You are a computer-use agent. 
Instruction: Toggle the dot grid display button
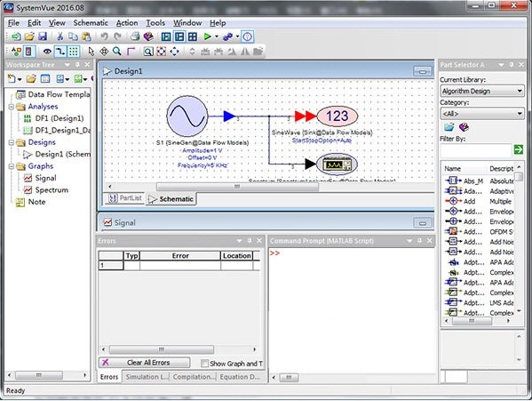tap(74, 52)
